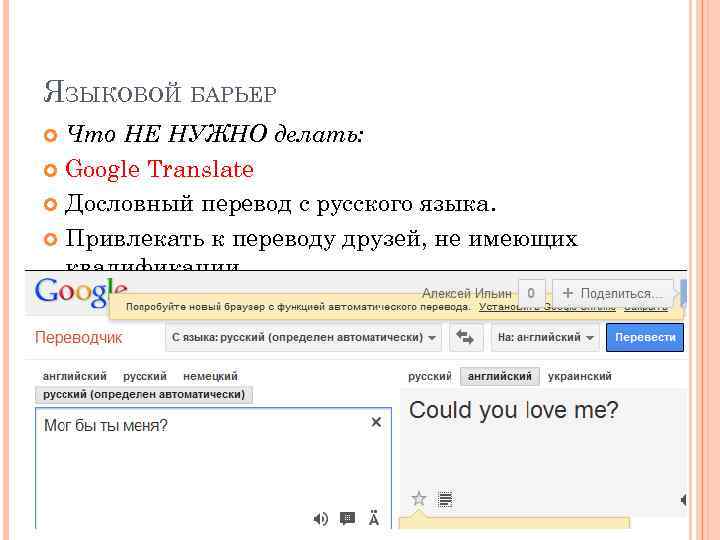The height and width of the screenshot is (540, 720).
Task: Select target language tab украинский
Action: click(579, 376)
